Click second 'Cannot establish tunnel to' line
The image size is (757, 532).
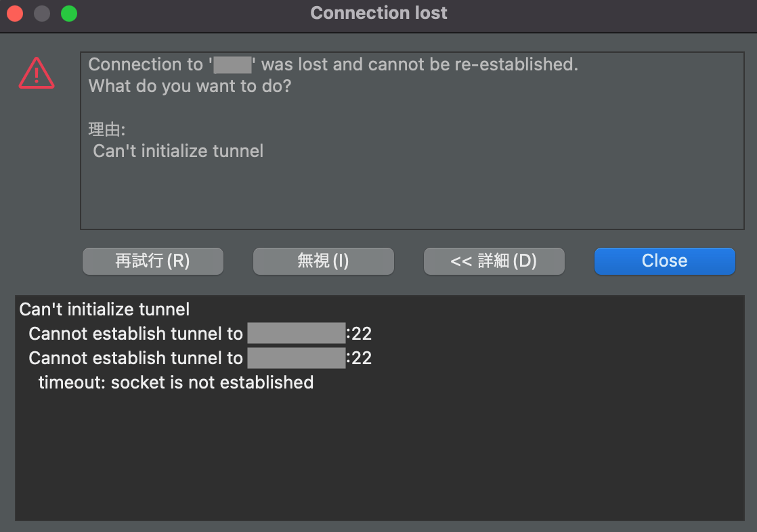(x=200, y=358)
